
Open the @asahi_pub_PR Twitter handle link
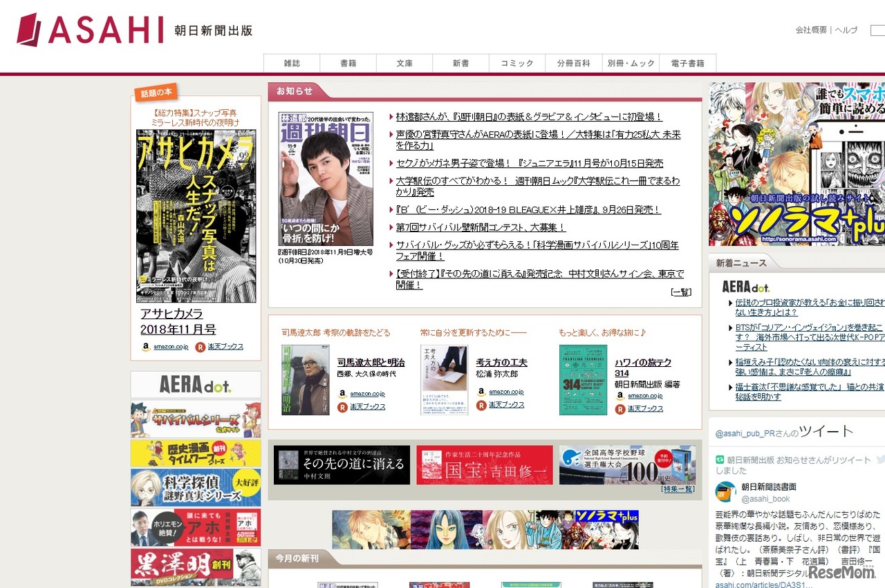point(747,433)
